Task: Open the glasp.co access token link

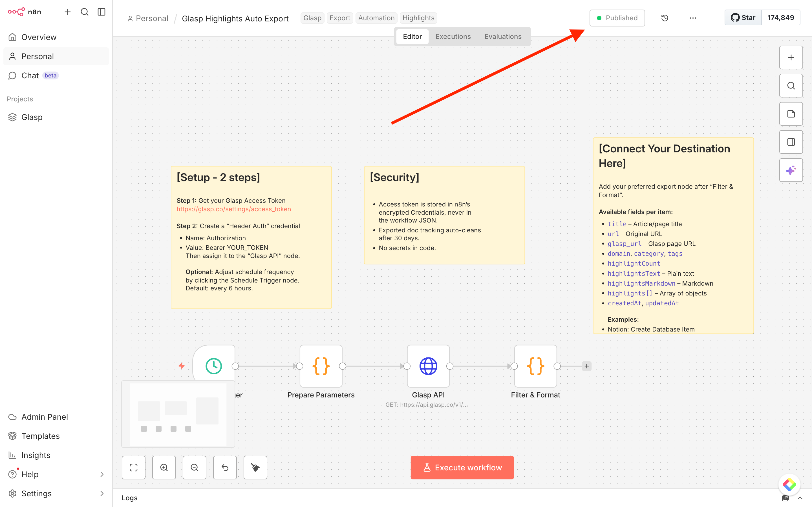Action: point(233,209)
